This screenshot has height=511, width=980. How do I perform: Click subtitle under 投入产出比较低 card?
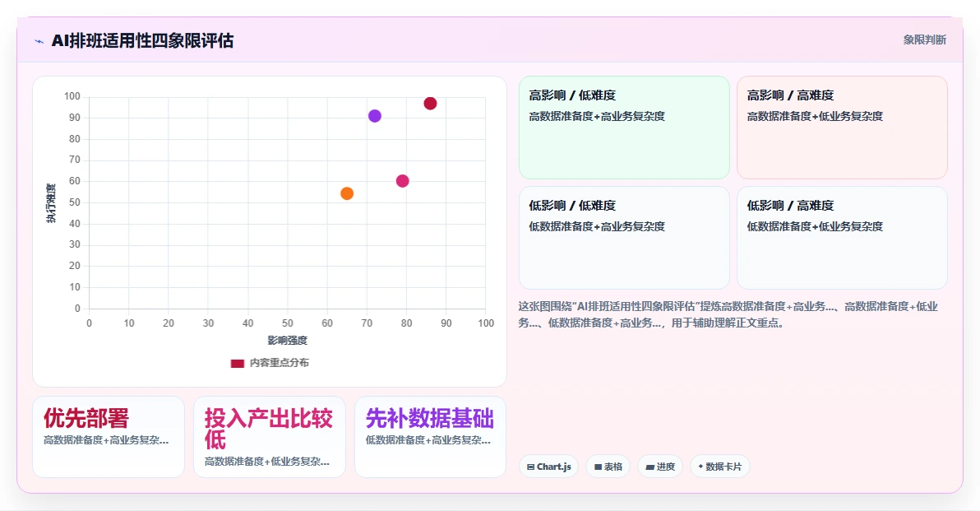(267, 462)
